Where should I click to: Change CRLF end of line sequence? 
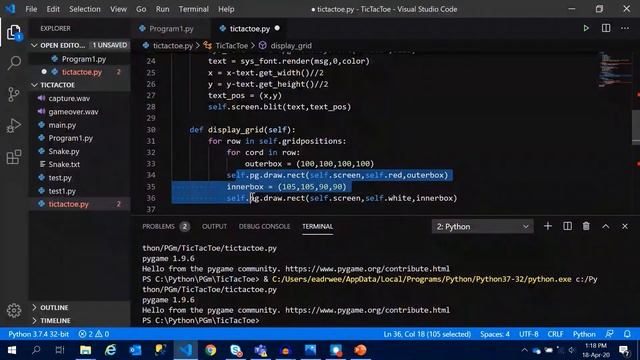(555, 334)
